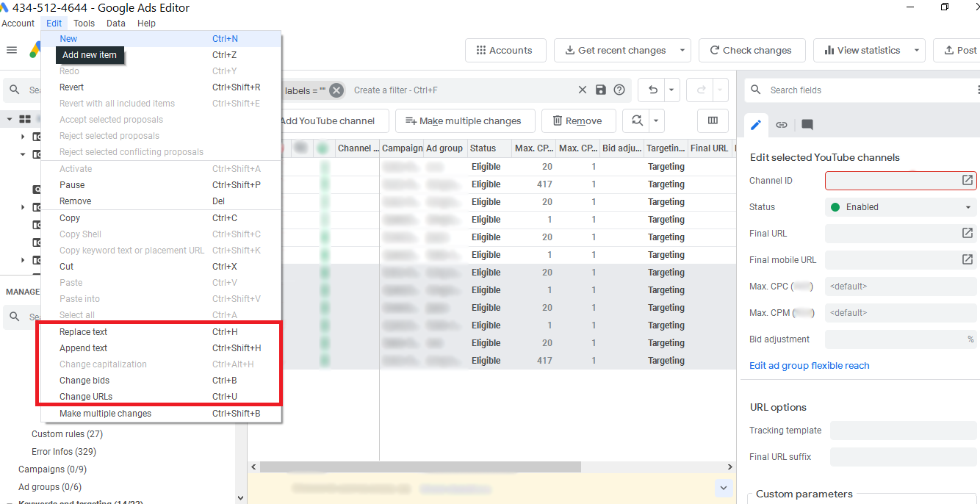Image resolution: width=980 pixels, height=504 pixels.
Task: Open the Data menu
Action: (x=116, y=23)
